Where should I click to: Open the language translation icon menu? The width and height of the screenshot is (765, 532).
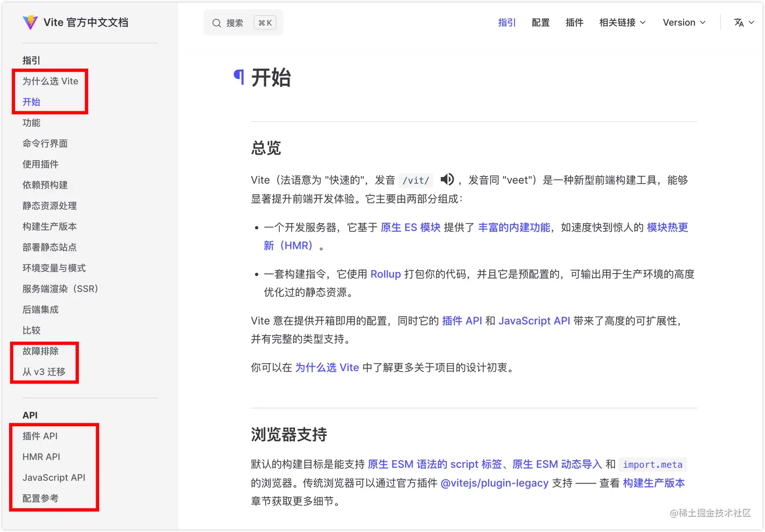coord(739,22)
